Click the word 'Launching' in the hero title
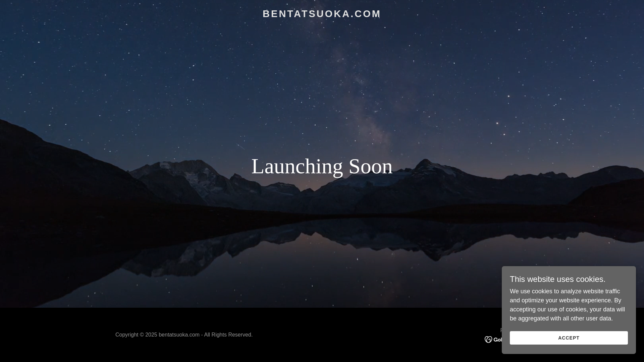This screenshot has height=362, width=644. click(297, 166)
